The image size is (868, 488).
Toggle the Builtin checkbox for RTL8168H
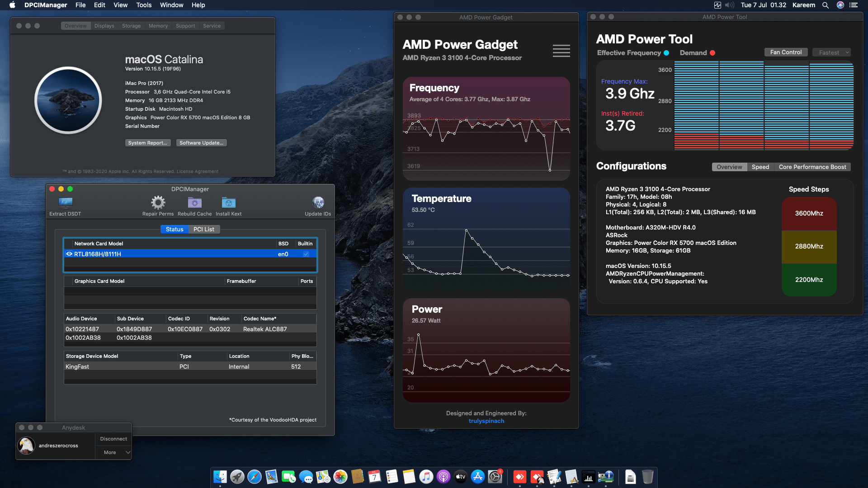(306, 253)
